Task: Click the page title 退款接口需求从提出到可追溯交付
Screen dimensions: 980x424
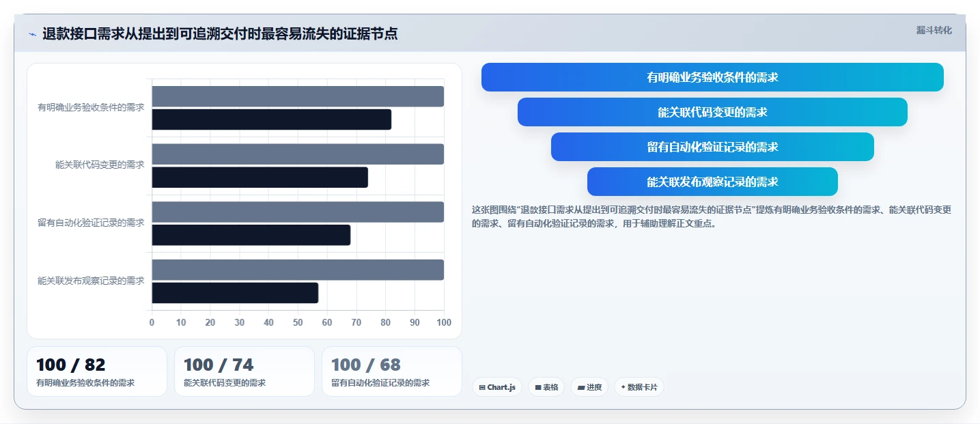Action: point(220,33)
